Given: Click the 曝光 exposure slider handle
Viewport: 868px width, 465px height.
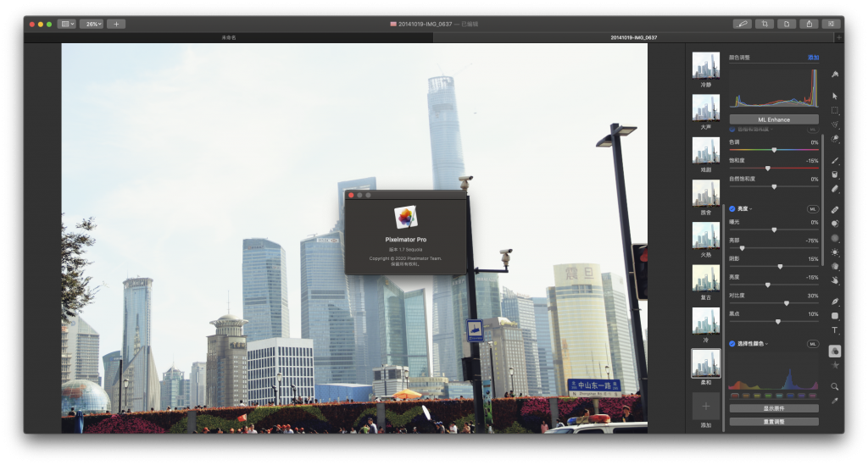Looking at the screenshot, I should [774, 230].
